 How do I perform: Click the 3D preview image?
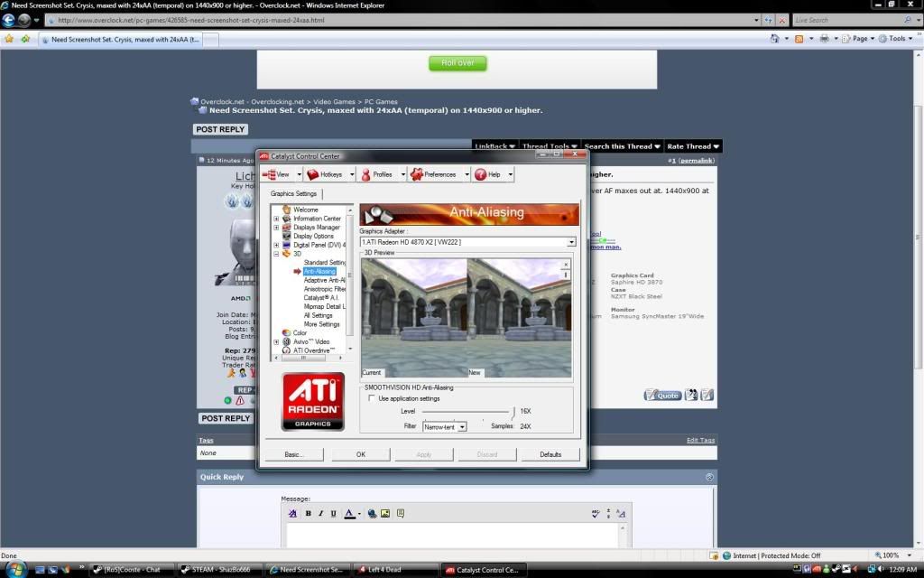pyautogui.click(x=467, y=318)
